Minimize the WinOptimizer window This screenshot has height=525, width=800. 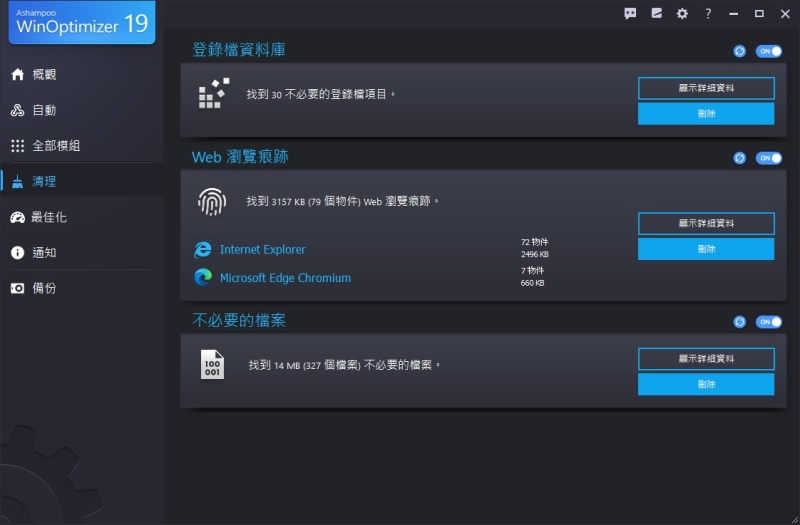coord(734,14)
